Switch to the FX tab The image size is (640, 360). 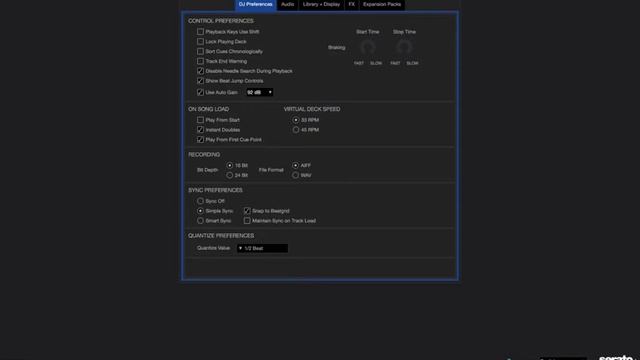point(351,4)
